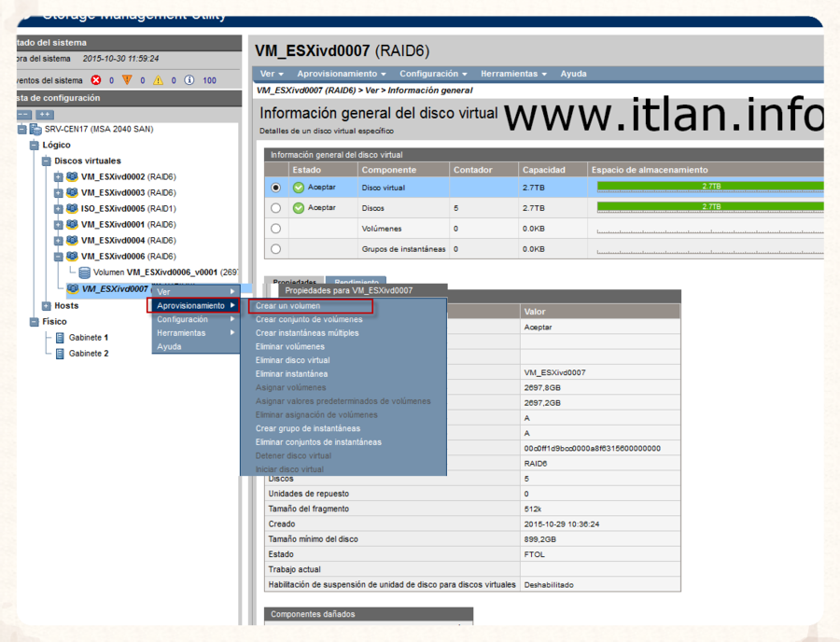Click Ayuda in the top menu bar
840x642 pixels.
point(573,74)
